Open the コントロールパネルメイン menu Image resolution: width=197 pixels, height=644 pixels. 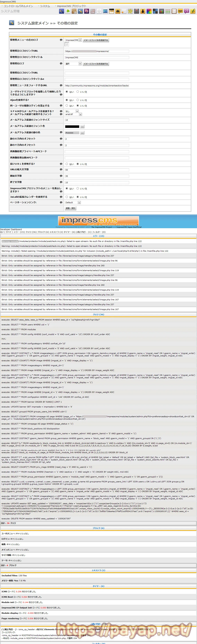click(x=18, y=6)
